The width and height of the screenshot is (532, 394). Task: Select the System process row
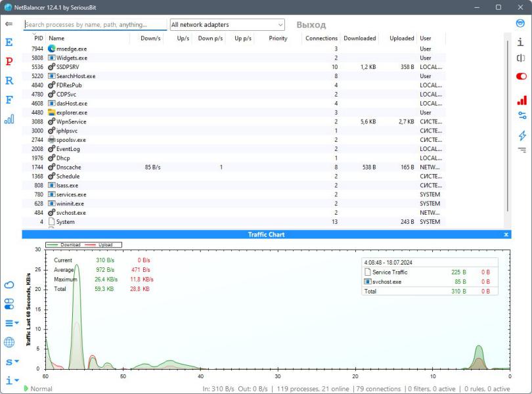point(234,222)
